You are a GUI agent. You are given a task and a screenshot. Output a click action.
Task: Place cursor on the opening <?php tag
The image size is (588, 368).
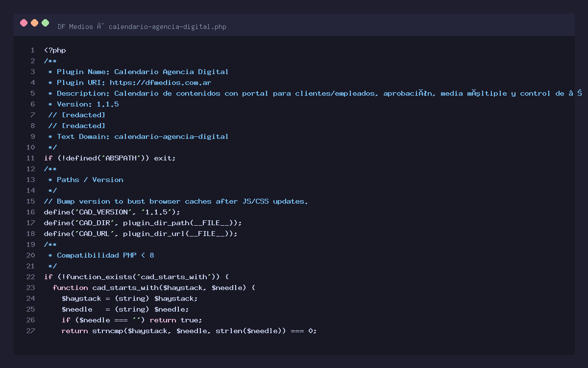(55, 50)
